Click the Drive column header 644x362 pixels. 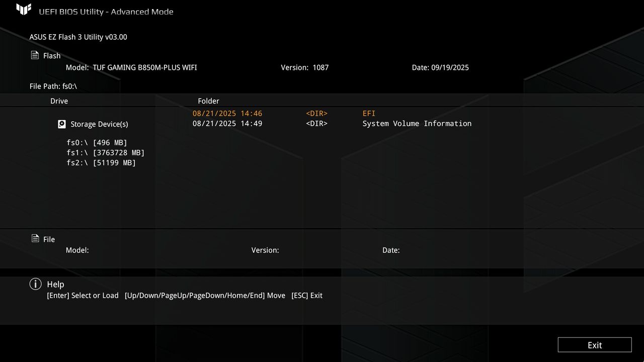coord(59,101)
